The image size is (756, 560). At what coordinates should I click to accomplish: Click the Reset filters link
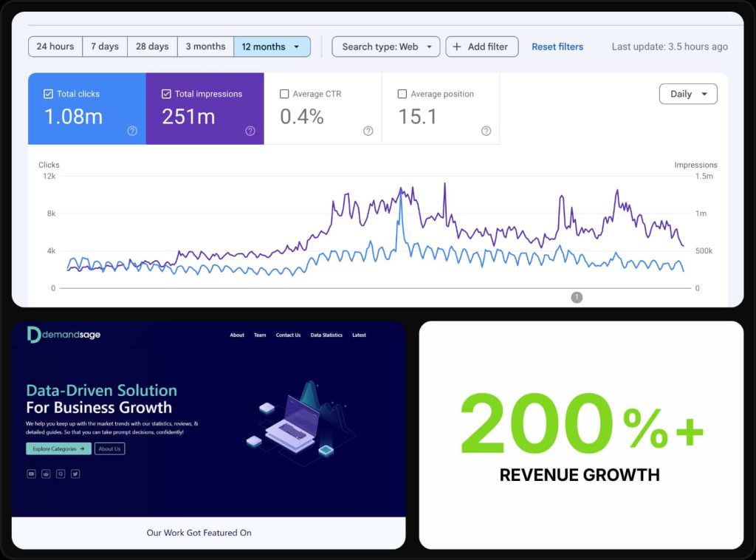click(557, 47)
